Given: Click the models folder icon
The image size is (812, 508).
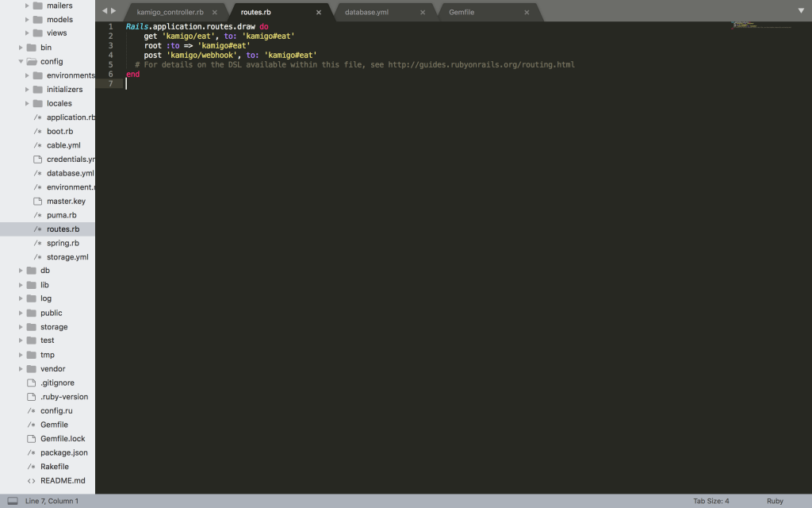Looking at the screenshot, I should click(x=38, y=20).
